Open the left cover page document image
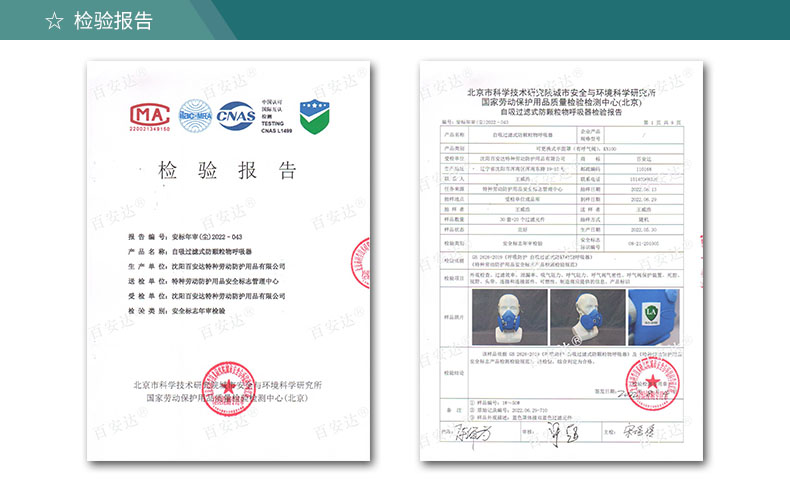 (228, 260)
